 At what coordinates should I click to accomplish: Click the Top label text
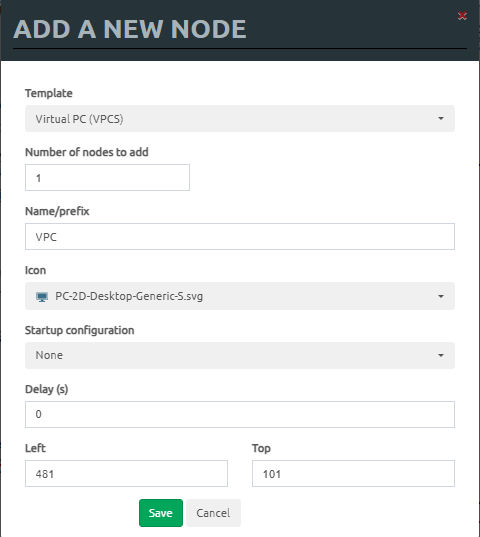(x=261, y=449)
